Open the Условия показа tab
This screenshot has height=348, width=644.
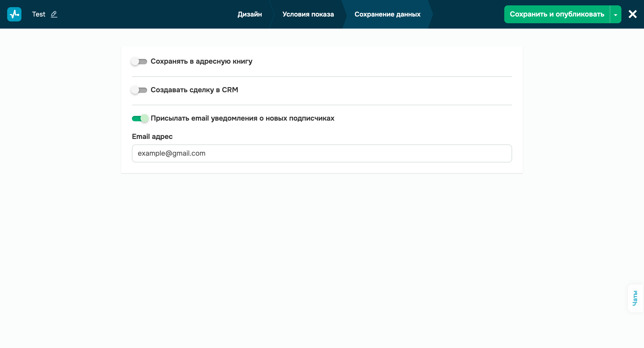[308, 14]
